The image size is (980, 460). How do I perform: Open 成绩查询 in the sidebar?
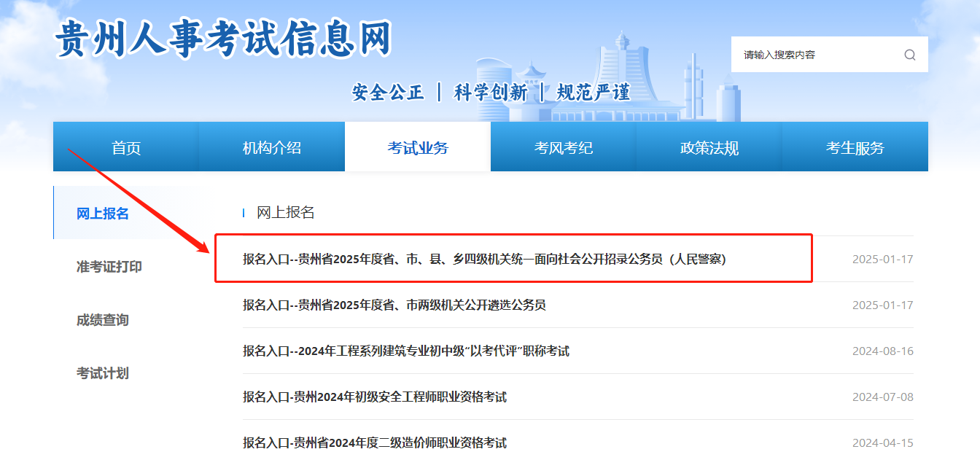coord(103,319)
